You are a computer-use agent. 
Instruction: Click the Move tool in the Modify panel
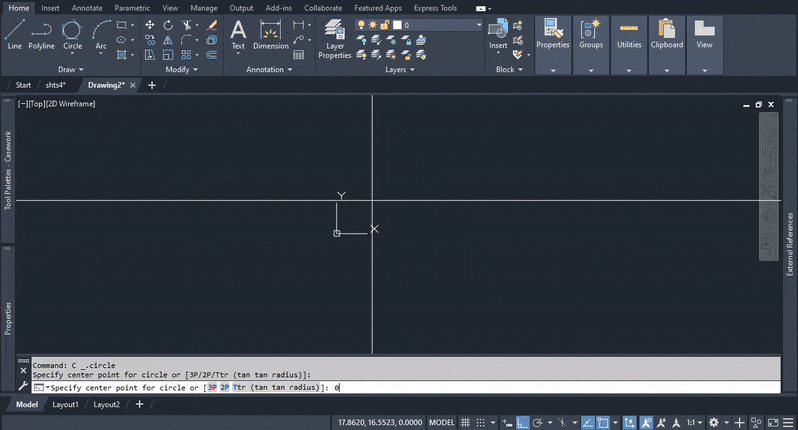(150, 25)
